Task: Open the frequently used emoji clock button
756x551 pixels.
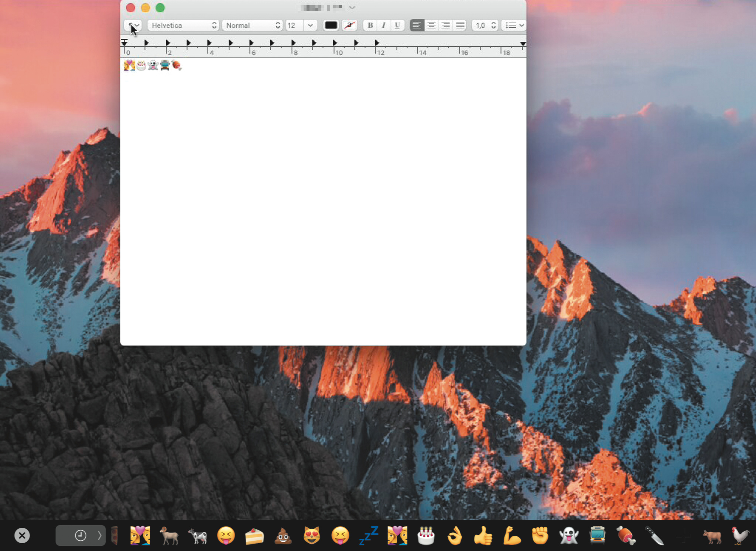Action: (81, 535)
